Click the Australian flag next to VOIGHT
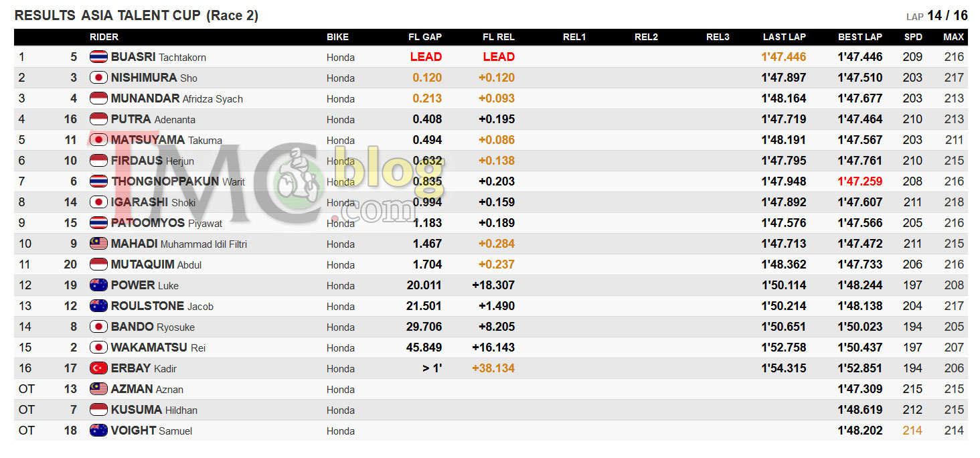 (98, 431)
